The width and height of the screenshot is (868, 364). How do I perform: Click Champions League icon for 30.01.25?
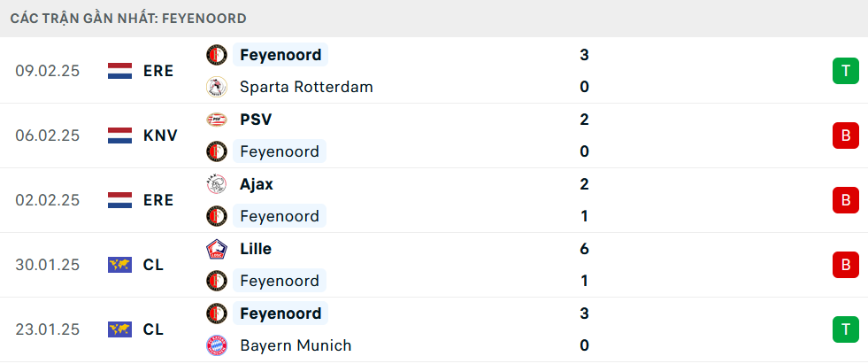pyautogui.click(x=119, y=265)
